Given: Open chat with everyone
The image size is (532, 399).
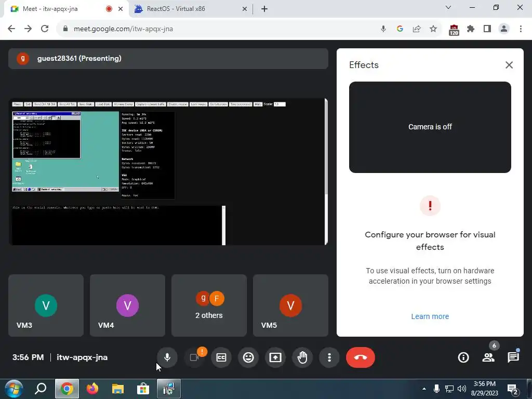Looking at the screenshot, I should point(513,357).
